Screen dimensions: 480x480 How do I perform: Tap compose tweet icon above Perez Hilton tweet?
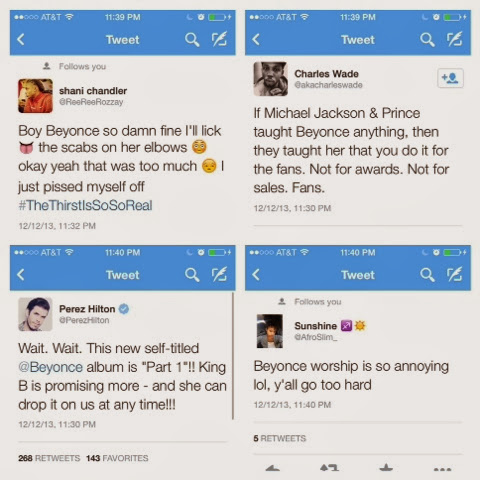pyautogui.click(x=219, y=274)
